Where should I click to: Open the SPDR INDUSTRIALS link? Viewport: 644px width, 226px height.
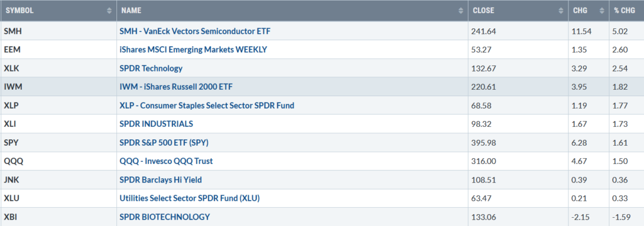click(x=156, y=124)
